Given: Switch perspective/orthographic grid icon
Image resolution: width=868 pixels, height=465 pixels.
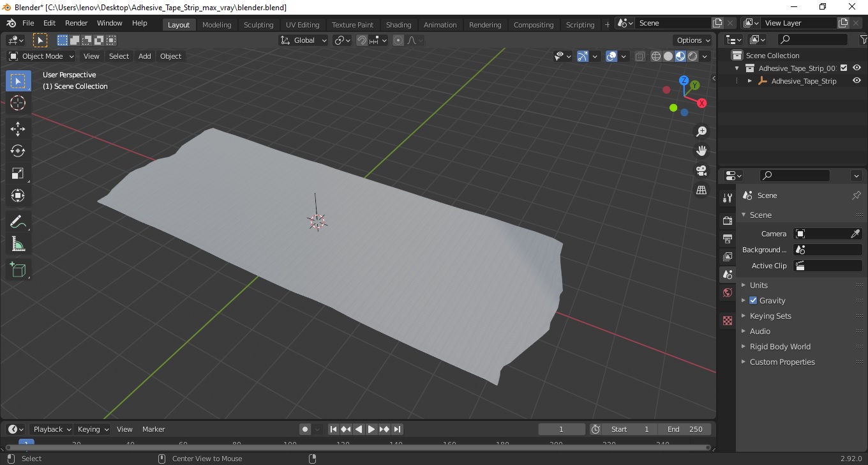Looking at the screenshot, I should pos(701,190).
